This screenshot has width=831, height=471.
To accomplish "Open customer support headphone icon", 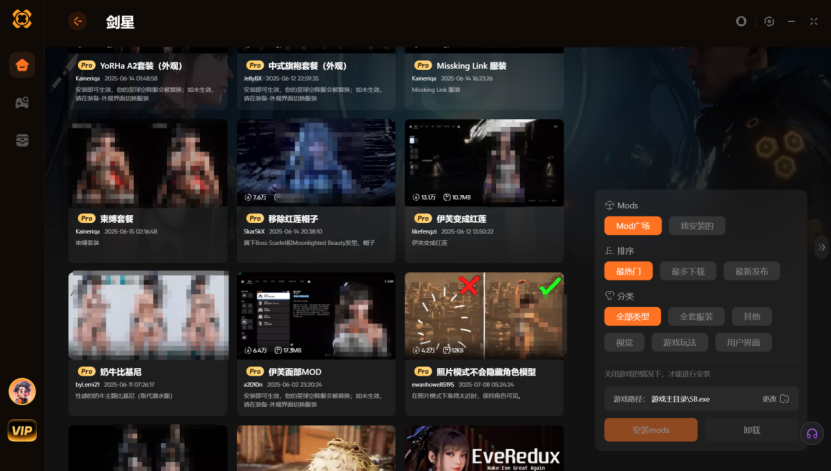I will click(811, 434).
